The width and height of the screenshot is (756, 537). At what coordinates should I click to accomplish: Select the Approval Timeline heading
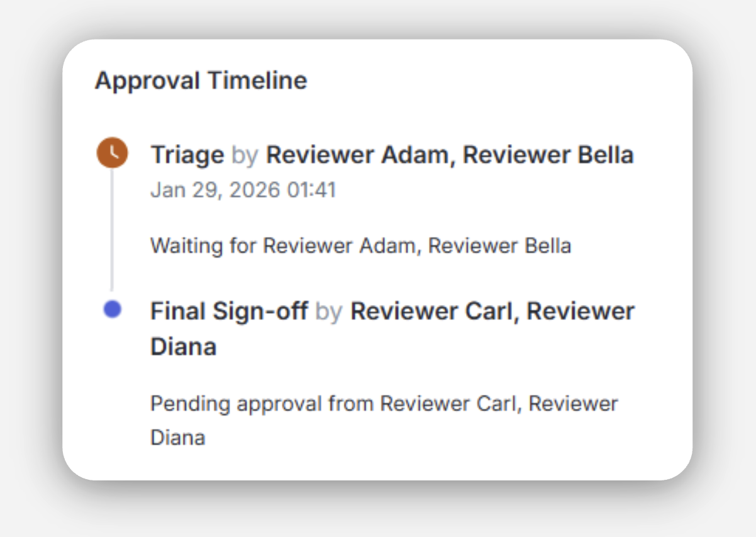click(201, 80)
